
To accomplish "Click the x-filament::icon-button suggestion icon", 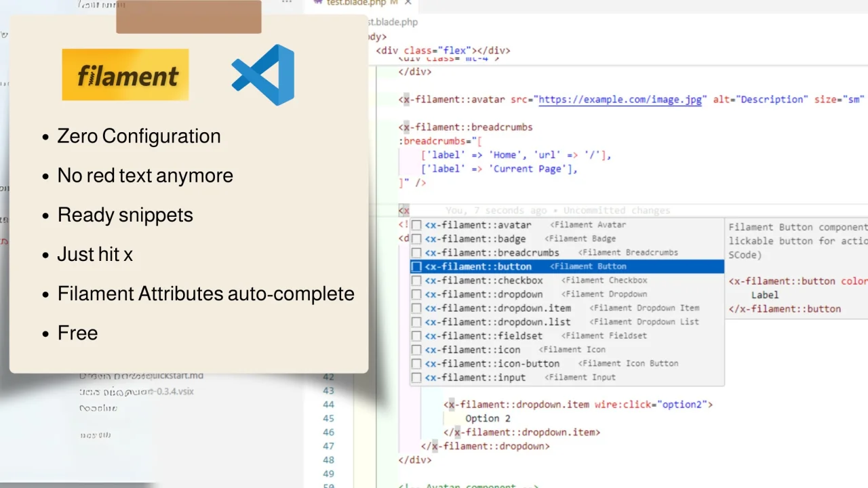I will tap(416, 363).
